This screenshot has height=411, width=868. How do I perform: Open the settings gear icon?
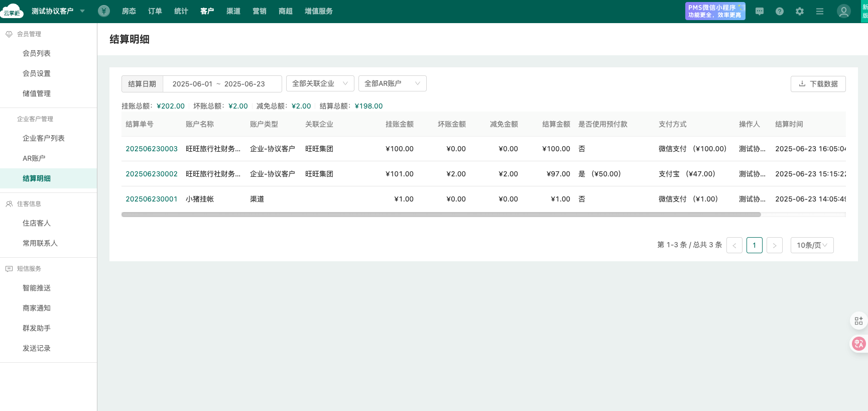tap(800, 11)
